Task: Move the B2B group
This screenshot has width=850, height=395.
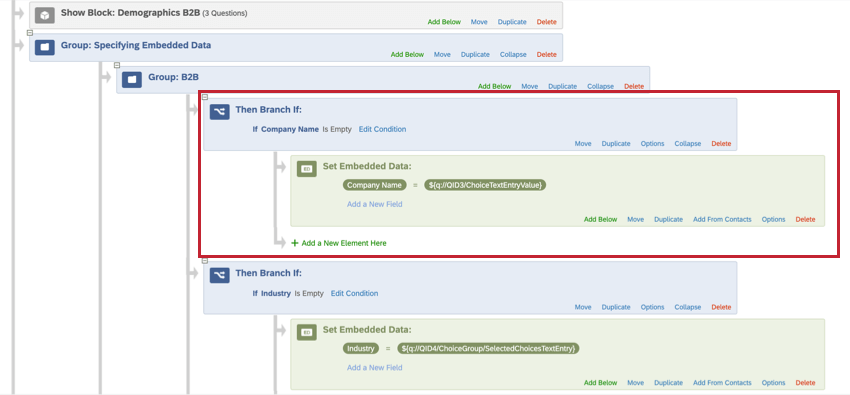Action: point(530,87)
